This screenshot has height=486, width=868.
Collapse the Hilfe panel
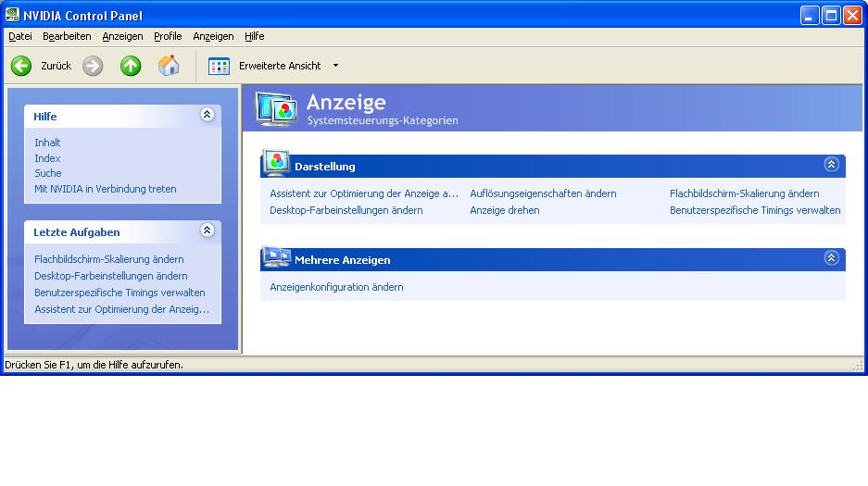tap(207, 115)
